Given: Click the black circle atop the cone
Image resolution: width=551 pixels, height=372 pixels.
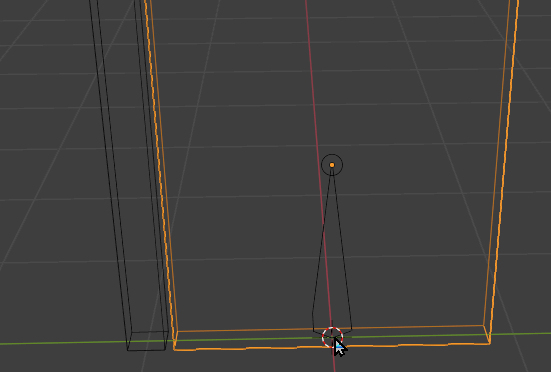Looking at the screenshot, I should 332,165.
